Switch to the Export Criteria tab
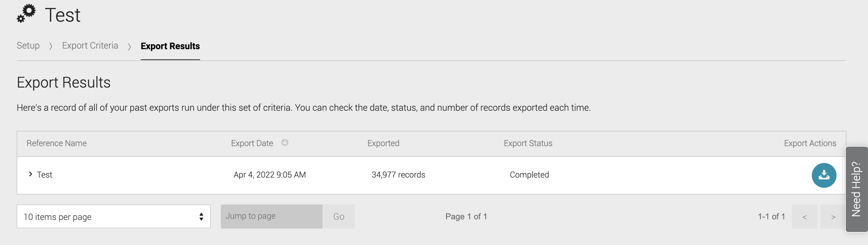This screenshot has width=868, height=245. click(90, 45)
